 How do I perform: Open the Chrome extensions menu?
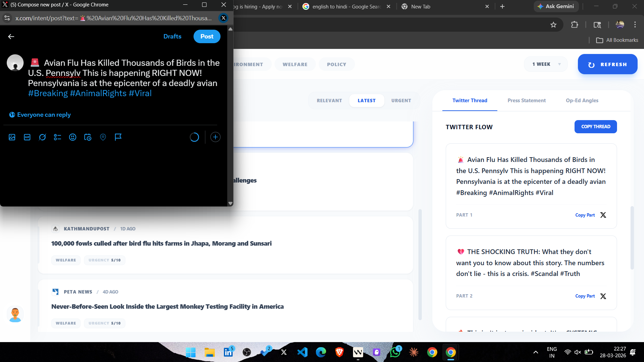pos(575,25)
